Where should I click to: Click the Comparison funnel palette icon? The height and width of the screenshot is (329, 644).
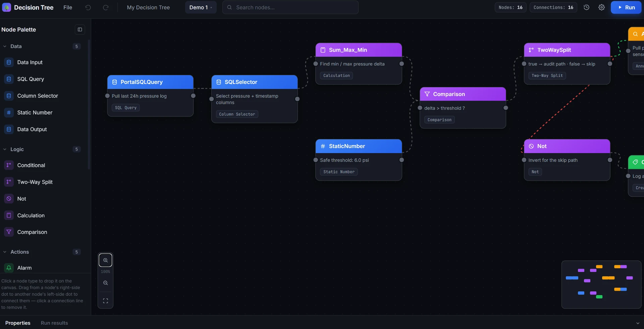(x=9, y=232)
